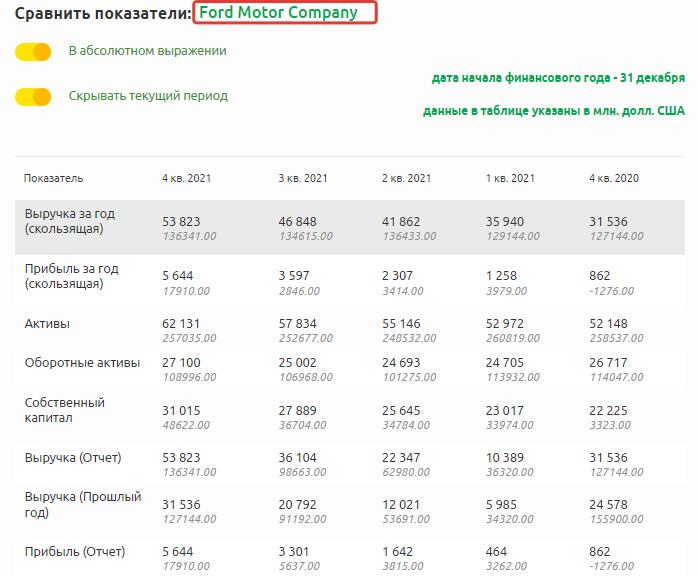Select the 'Прибыль за год (скользящая)' row label
The image size is (699, 576).
[72, 276]
